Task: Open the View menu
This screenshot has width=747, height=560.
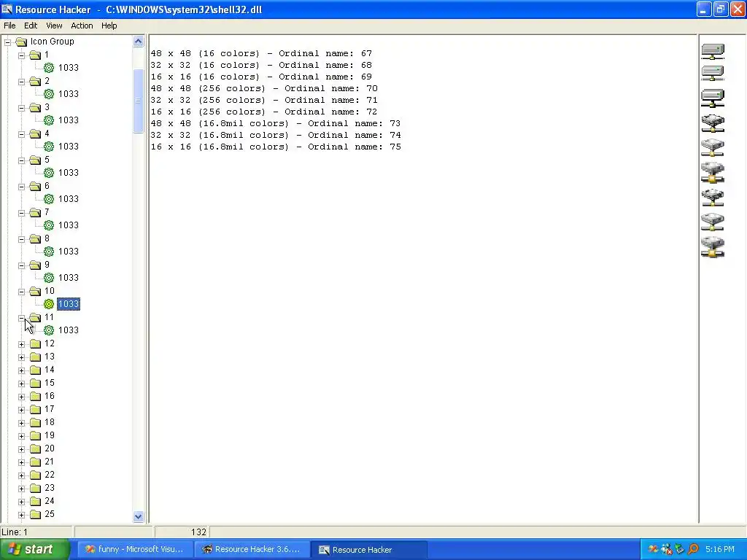Action: point(54,26)
